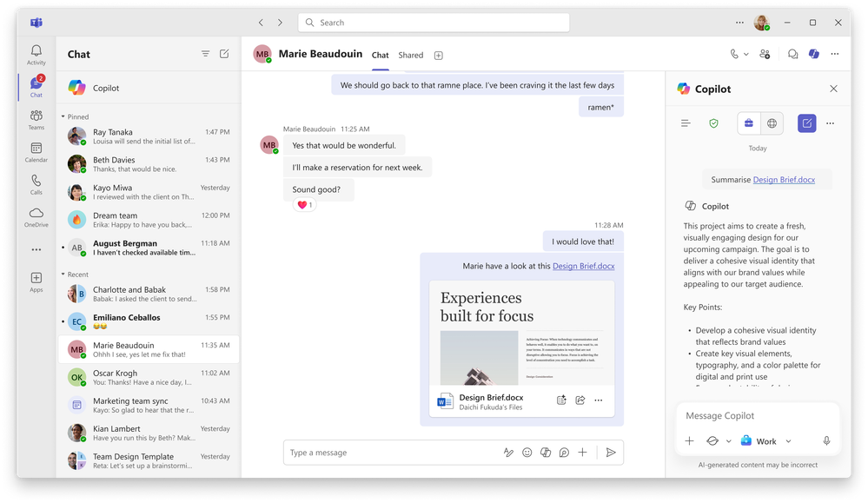Image resolution: width=868 pixels, height=503 pixels.
Task: Open the chat header more options menu
Action: (x=833, y=54)
